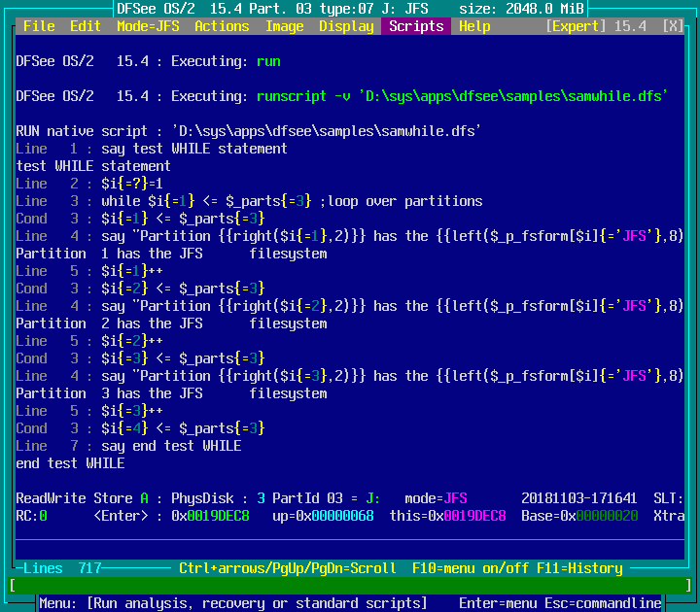This screenshot has width=700, height=612.
Task: Click the 'end test WHILE' output line
Action: (70, 463)
